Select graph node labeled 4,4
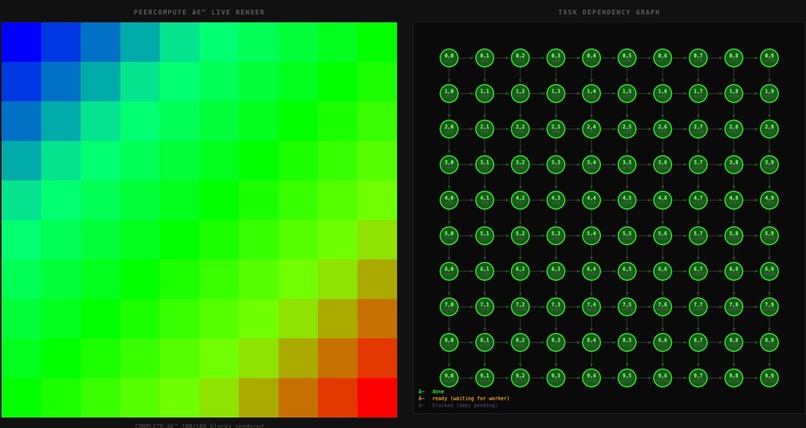The width and height of the screenshot is (806, 428). point(591,200)
